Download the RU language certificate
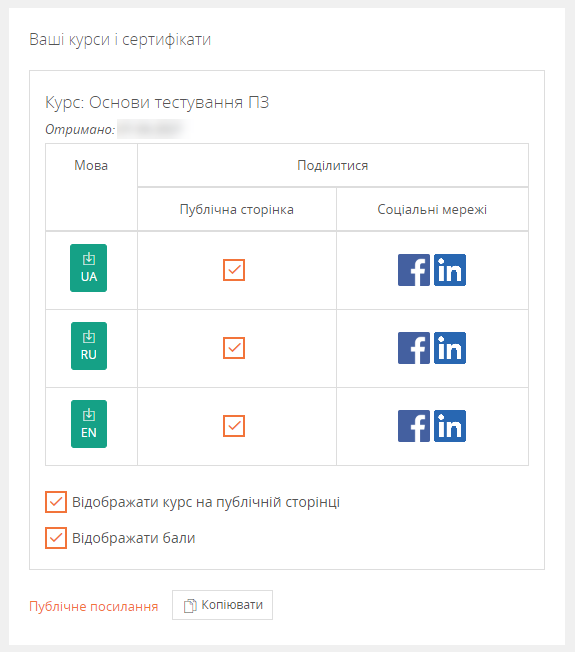 click(x=89, y=346)
